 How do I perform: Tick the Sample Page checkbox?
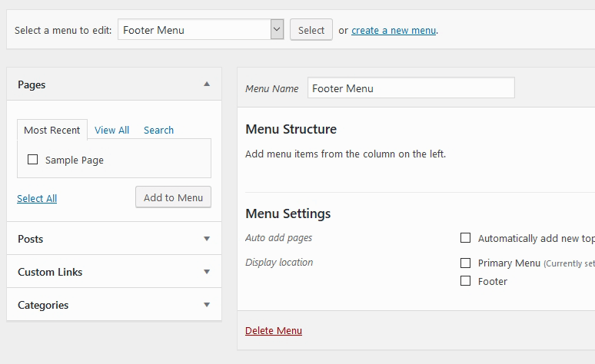click(33, 160)
